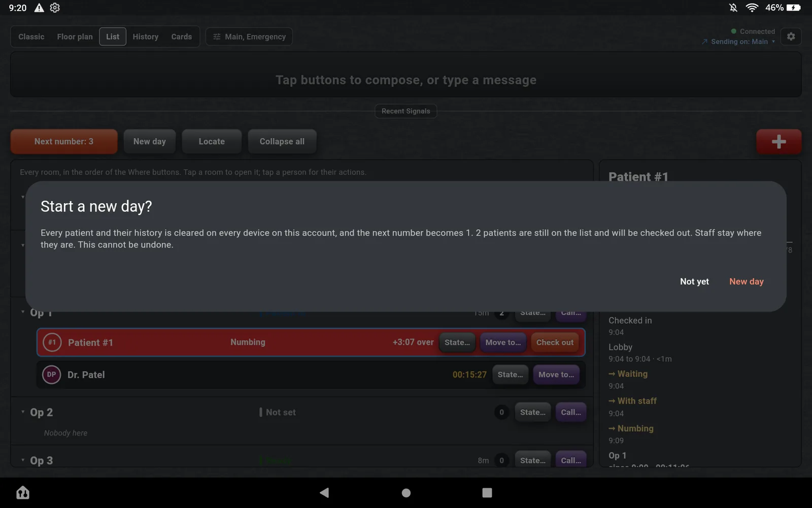812x508 pixels.
Task: Focus the compose message field
Action: click(406, 75)
